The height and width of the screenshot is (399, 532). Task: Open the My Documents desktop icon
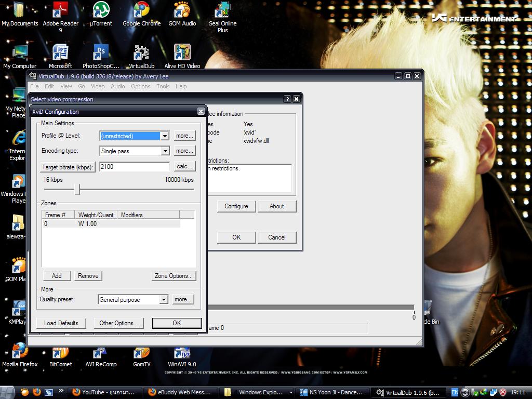[20, 14]
